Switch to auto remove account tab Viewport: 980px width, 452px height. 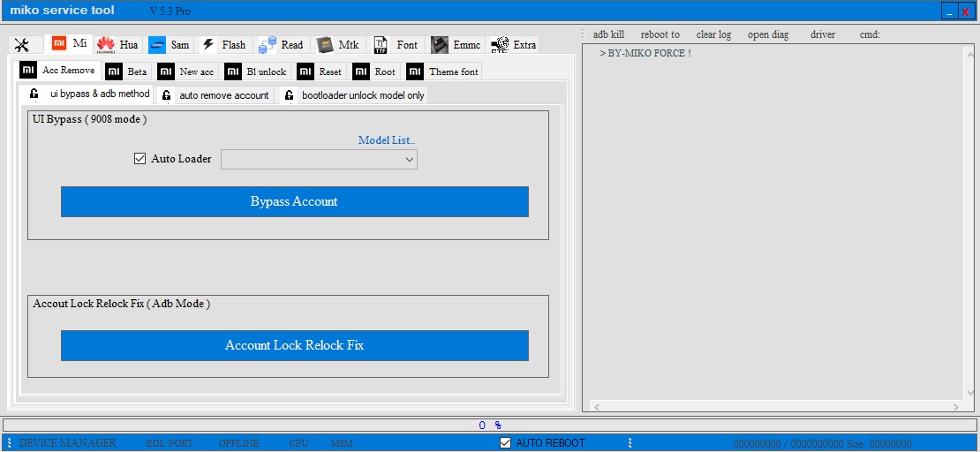[x=215, y=95]
